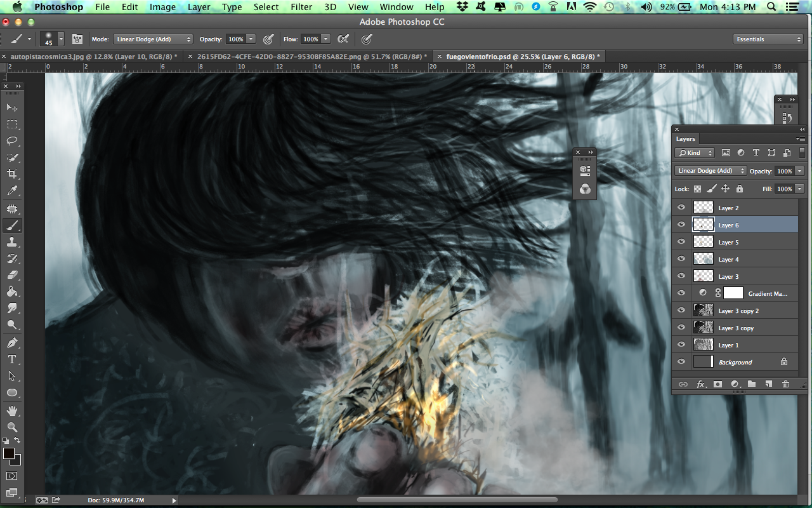Open the Image menu
This screenshot has width=812, height=508.
pyautogui.click(x=162, y=7)
